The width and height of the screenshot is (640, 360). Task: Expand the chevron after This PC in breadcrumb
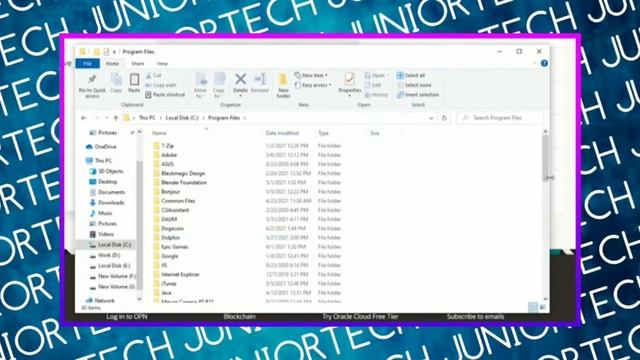(160, 118)
